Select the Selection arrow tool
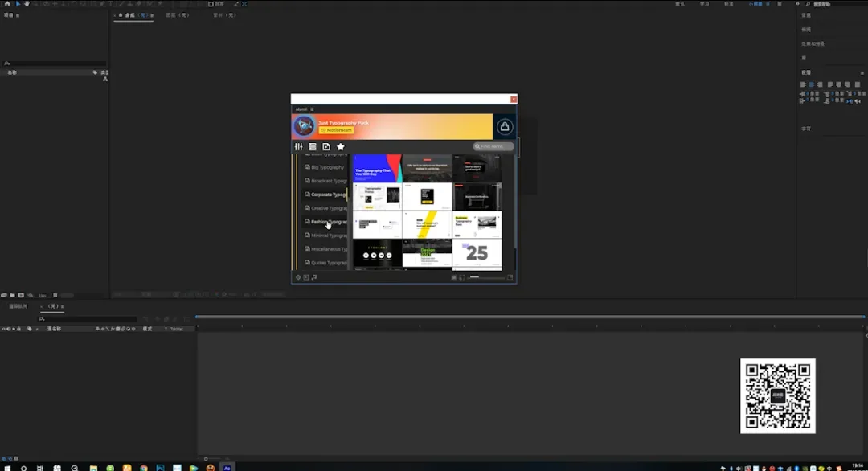Viewport: 868px width, 471px height. (x=18, y=4)
